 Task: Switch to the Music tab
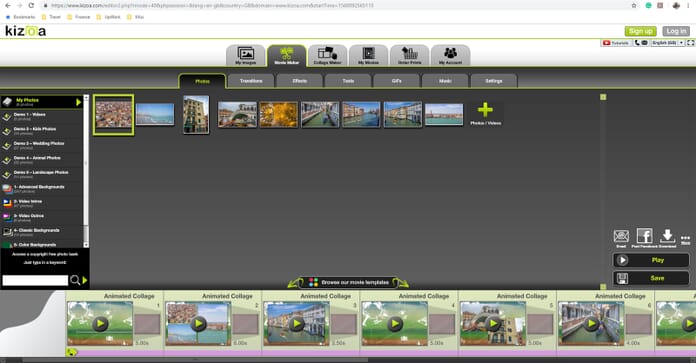click(x=445, y=81)
